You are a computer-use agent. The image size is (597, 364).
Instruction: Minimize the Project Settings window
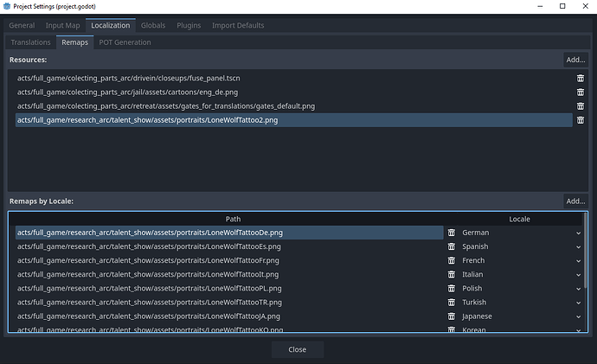540,6
